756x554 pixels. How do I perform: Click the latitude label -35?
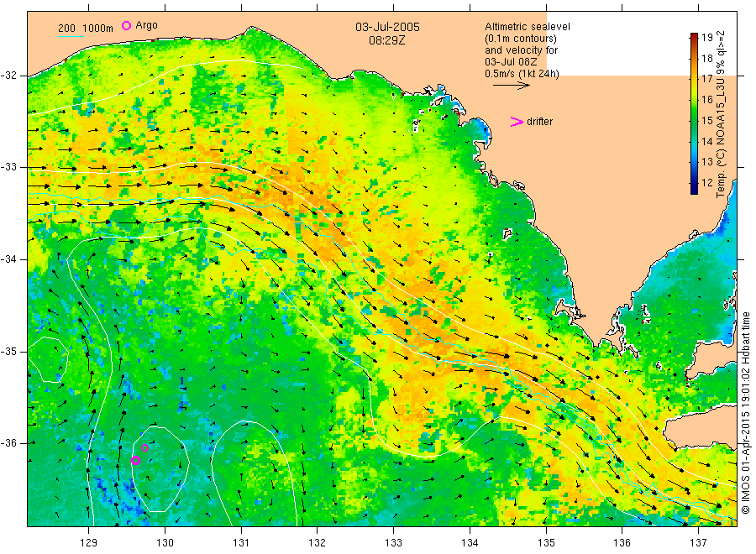pos(8,351)
